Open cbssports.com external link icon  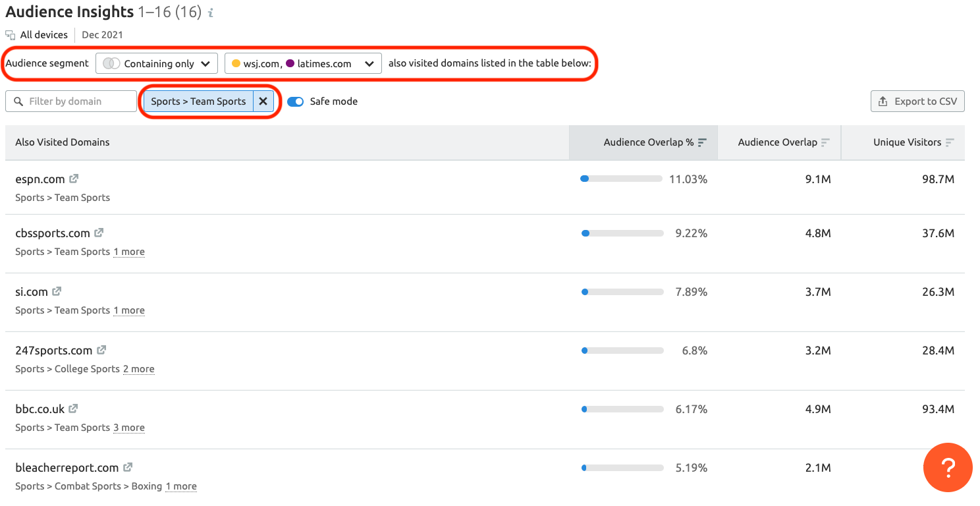click(x=99, y=233)
